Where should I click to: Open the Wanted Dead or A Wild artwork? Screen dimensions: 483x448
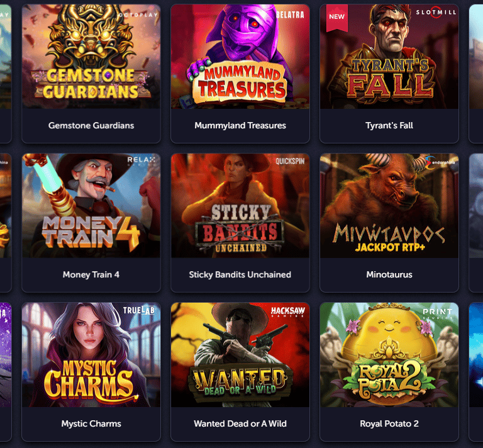click(240, 355)
